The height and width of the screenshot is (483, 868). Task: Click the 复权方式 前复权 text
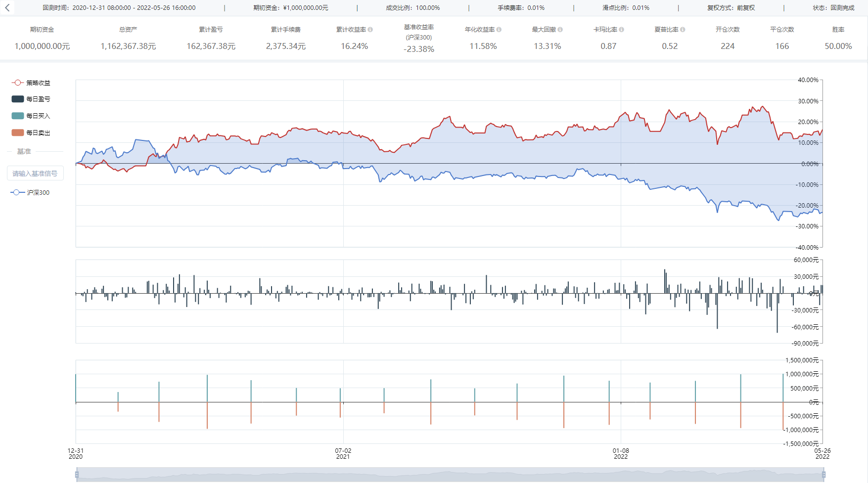731,8
